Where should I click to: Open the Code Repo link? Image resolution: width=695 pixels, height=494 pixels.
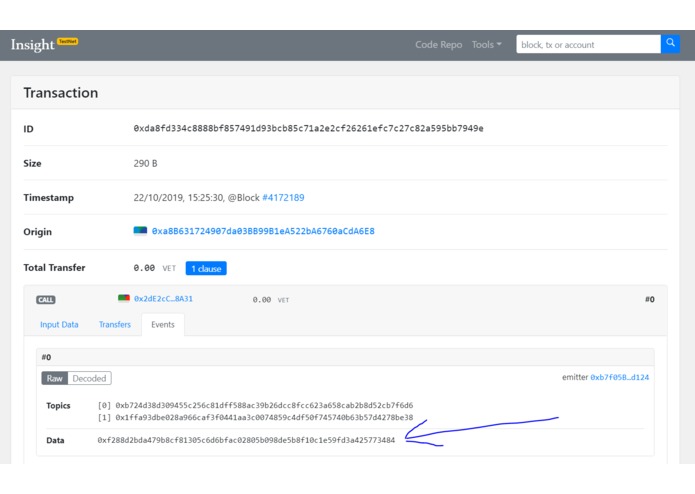pyautogui.click(x=438, y=45)
